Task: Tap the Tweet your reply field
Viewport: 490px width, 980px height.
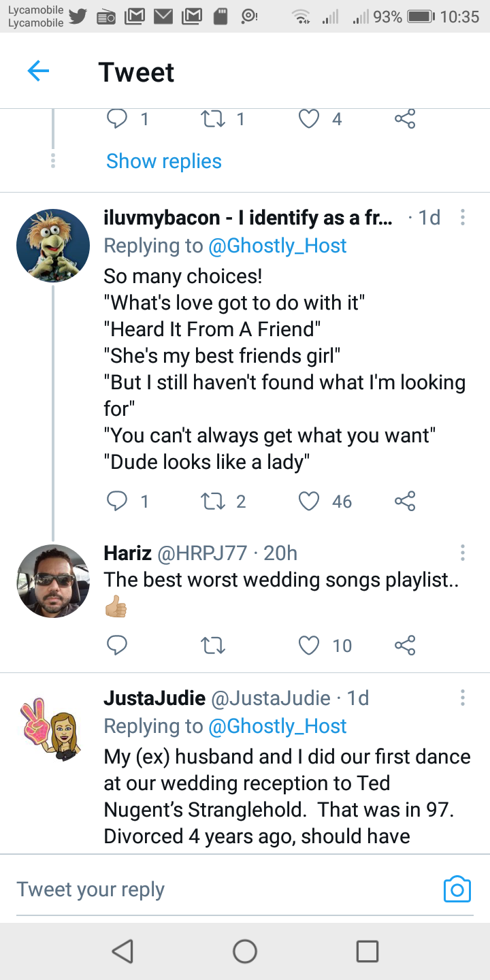Action: pos(218,889)
